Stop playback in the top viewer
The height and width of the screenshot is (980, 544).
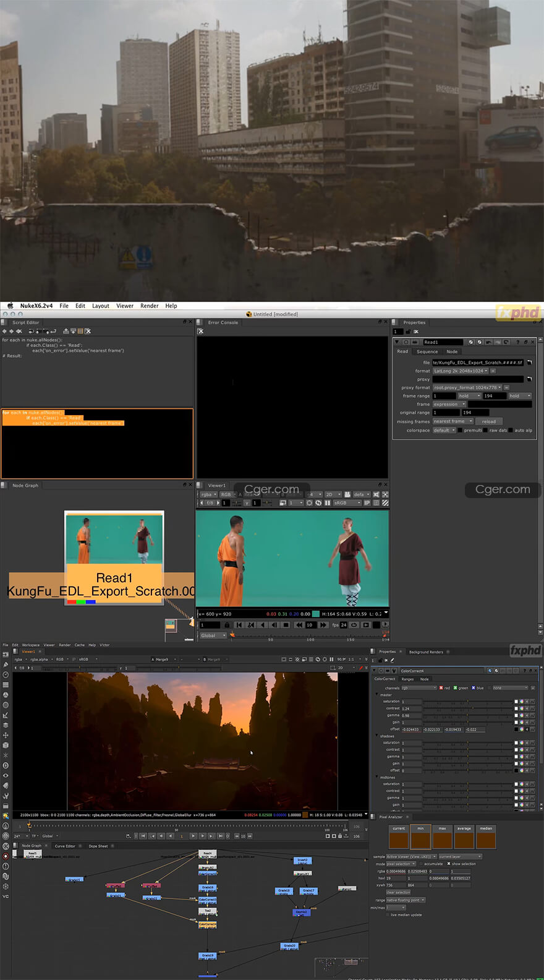286,625
